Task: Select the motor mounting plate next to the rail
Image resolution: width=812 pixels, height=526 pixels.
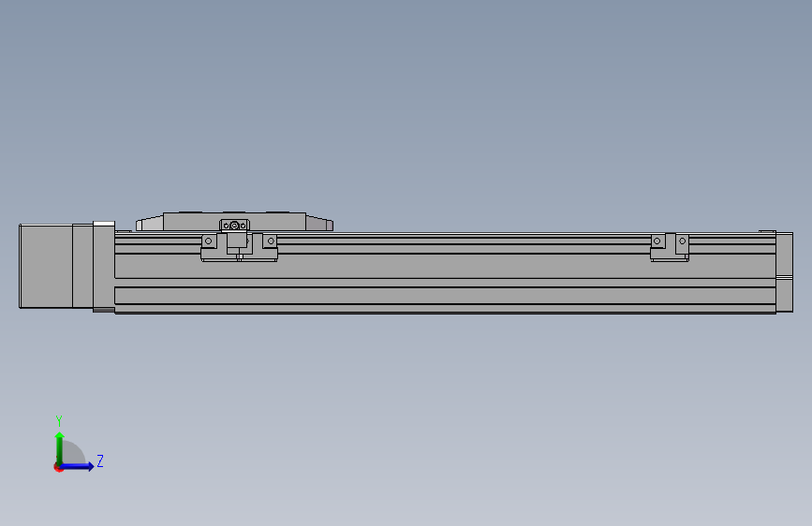Action: click(104, 267)
